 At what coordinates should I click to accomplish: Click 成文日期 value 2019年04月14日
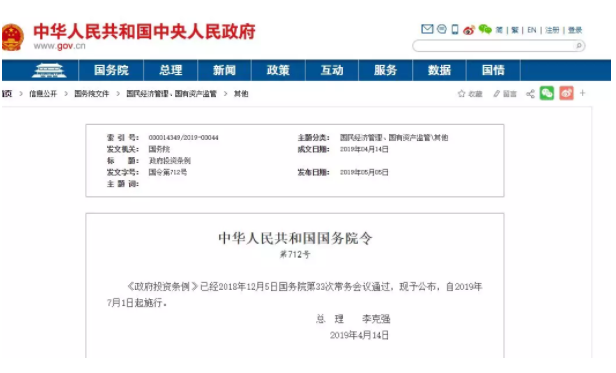(364, 149)
